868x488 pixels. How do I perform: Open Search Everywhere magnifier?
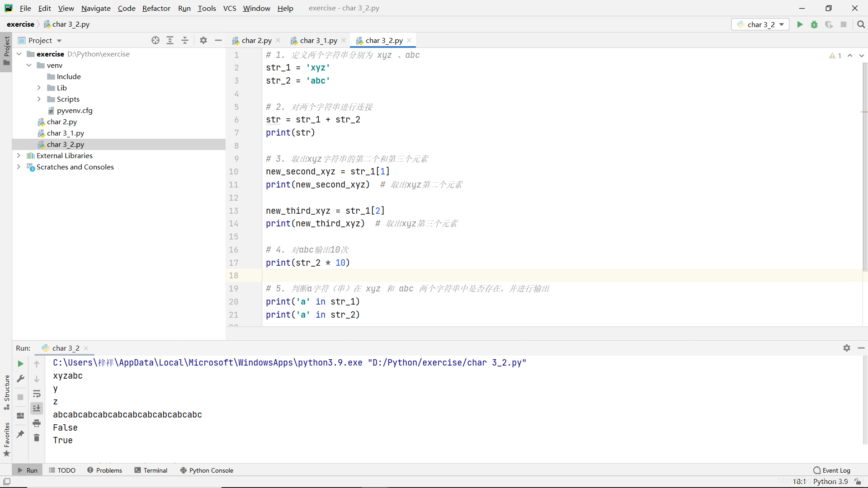pos(861,24)
